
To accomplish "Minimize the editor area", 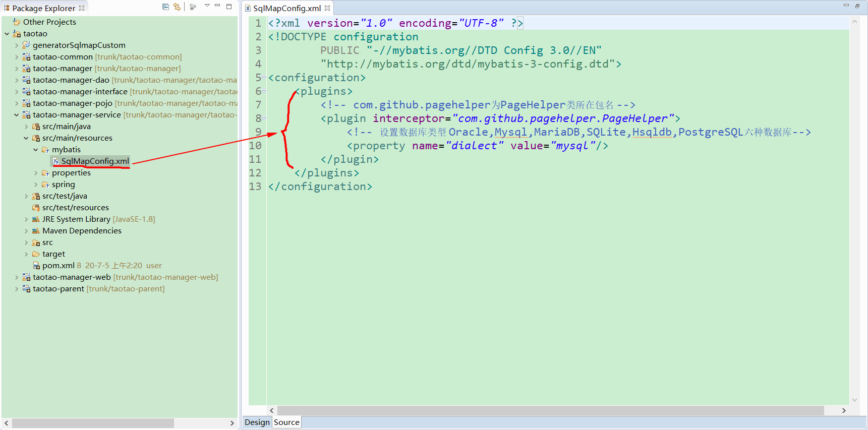I will click(846, 6).
